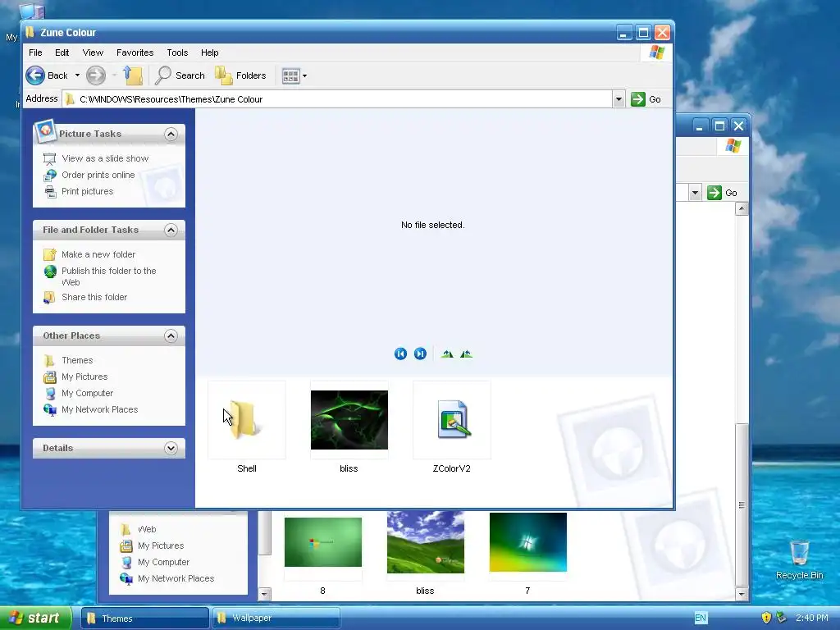
Task: Open My Computer in Zune Colour sidebar
Action: coord(87,393)
